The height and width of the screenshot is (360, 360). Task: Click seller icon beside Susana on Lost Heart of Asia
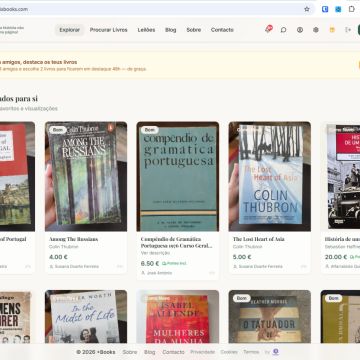click(235, 266)
